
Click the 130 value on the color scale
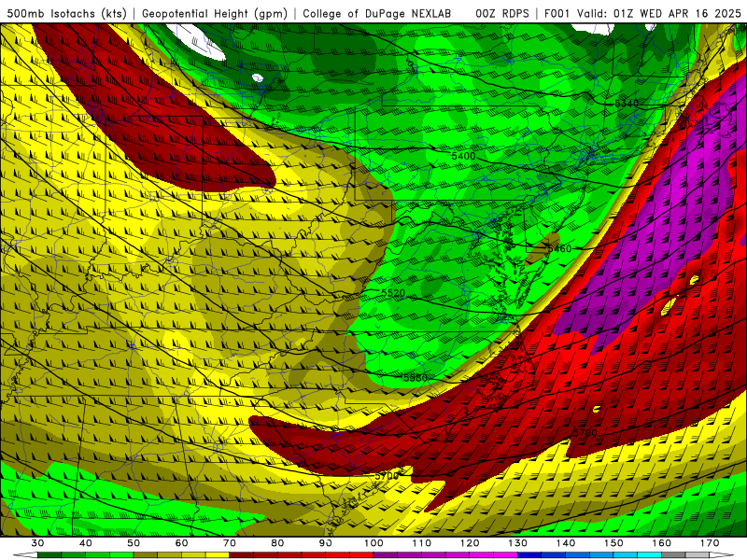click(517, 543)
